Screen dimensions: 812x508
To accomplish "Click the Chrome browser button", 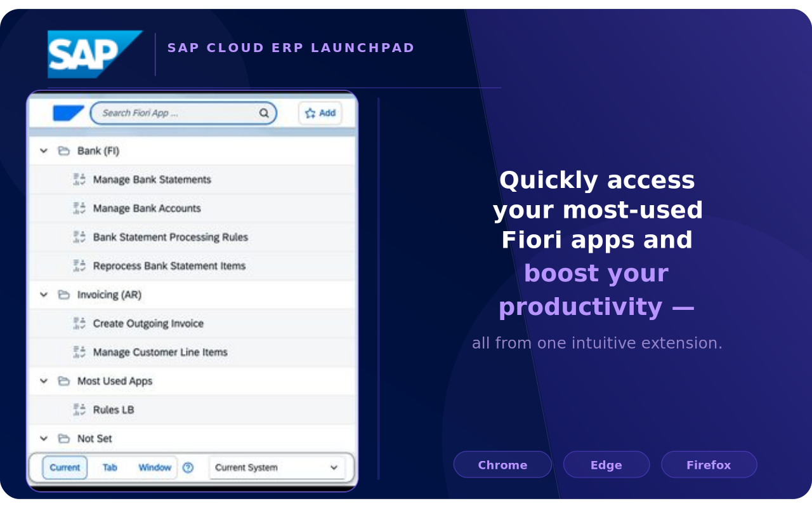I will point(502,464).
